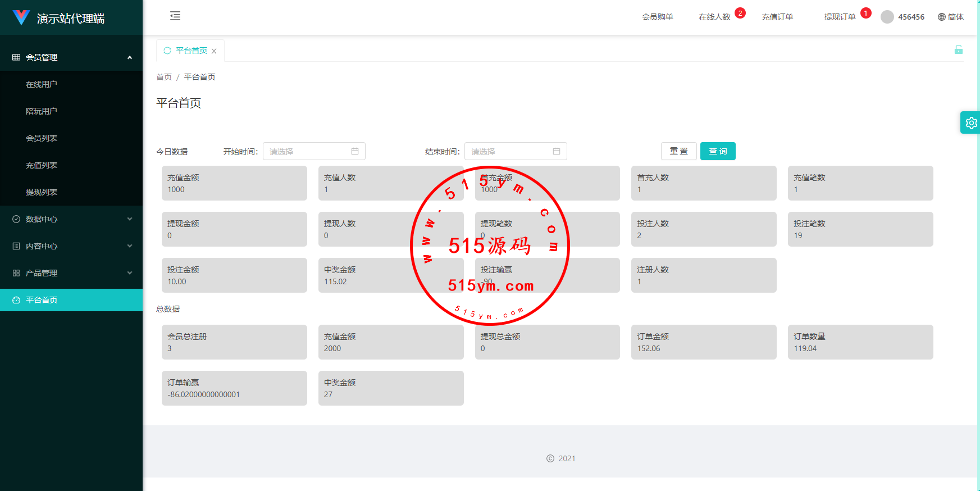Image resolution: width=980 pixels, height=491 pixels.
Task: Select 在线用户 in the sidebar
Action: click(x=42, y=84)
